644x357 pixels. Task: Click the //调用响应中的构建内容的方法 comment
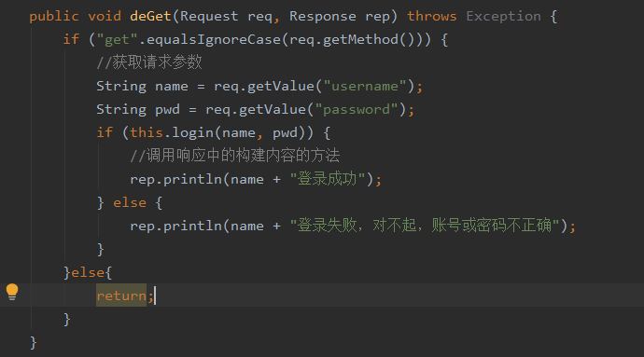(x=235, y=156)
